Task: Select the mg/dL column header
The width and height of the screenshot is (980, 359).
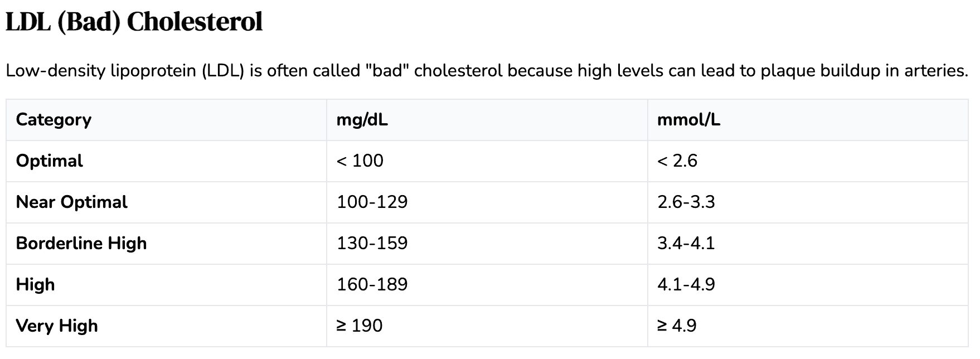Action: 362,120
